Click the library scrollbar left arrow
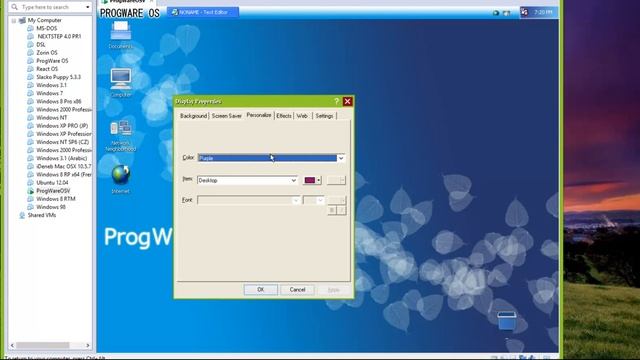Image resolution: width=640 pixels, height=360 pixels. click(x=12, y=345)
